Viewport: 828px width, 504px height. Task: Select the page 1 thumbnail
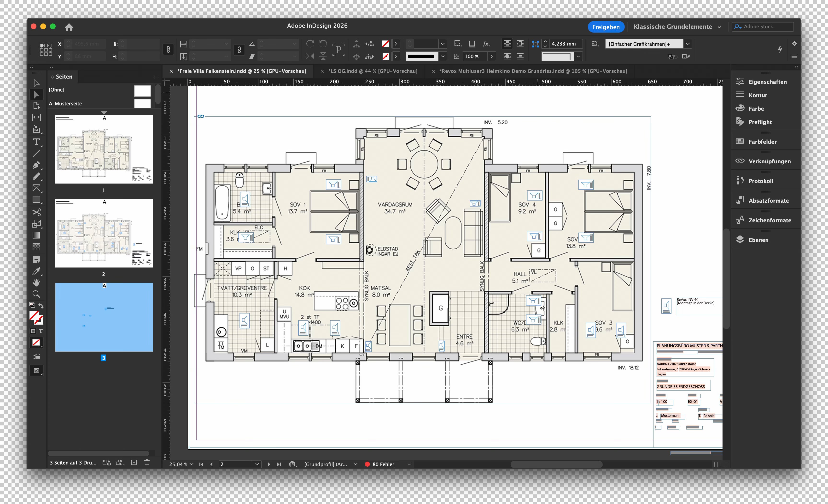point(104,149)
